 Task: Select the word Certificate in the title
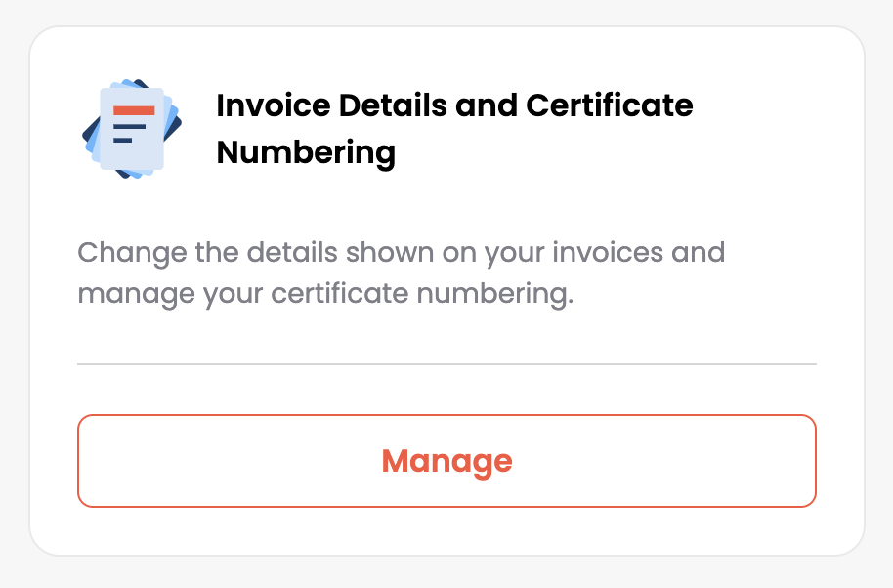610,105
